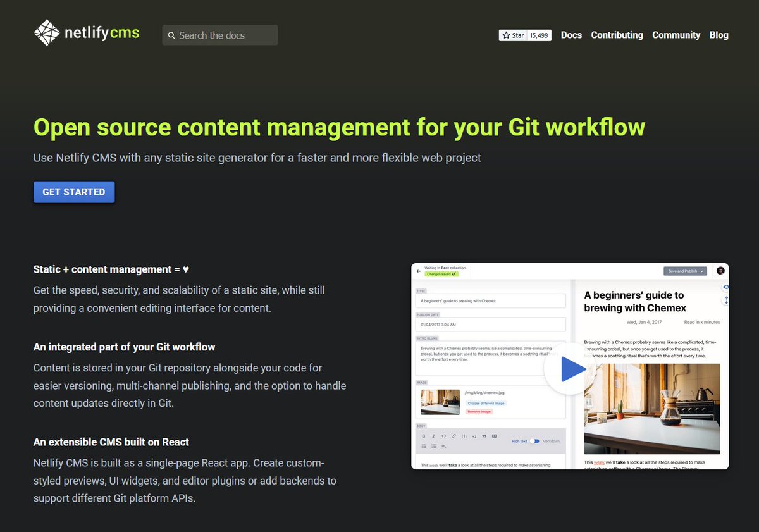This screenshot has height=532, width=759.
Task: Click the Open source content management headline
Action: 339,127
